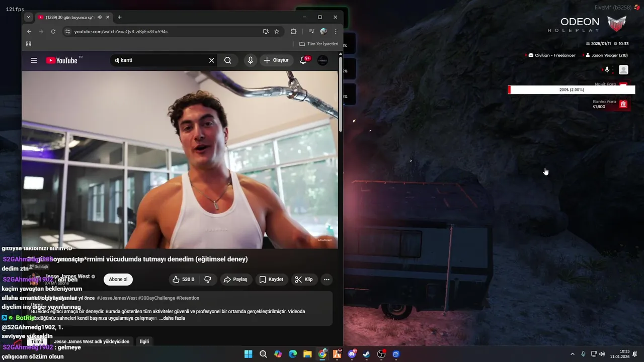Switch to Chrome taskbar icon
644x362 pixels.
point(323,354)
